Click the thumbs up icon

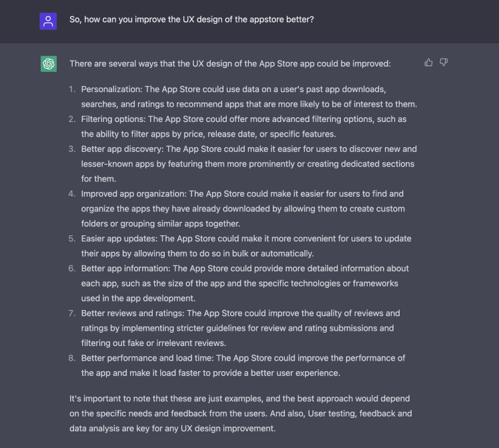[428, 62]
